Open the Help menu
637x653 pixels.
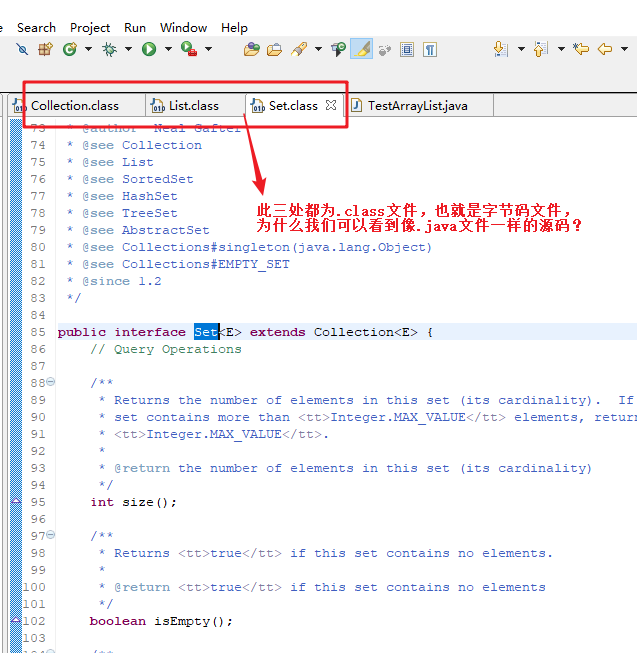click(234, 28)
